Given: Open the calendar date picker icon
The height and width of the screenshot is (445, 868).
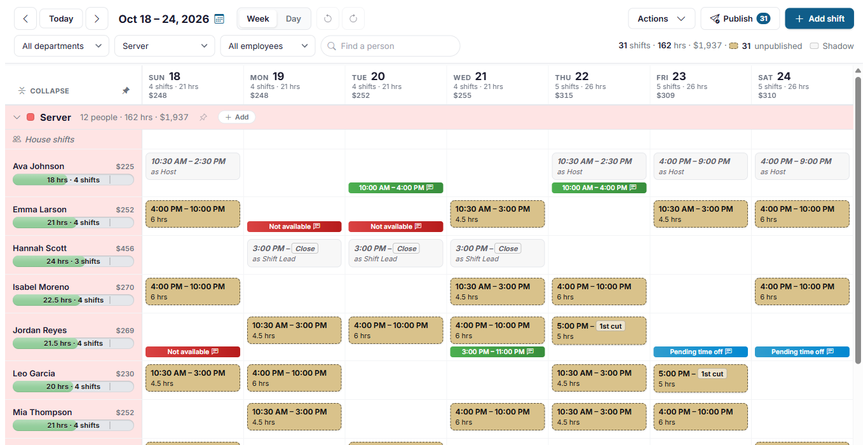Looking at the screenshot, I should 219,19.
